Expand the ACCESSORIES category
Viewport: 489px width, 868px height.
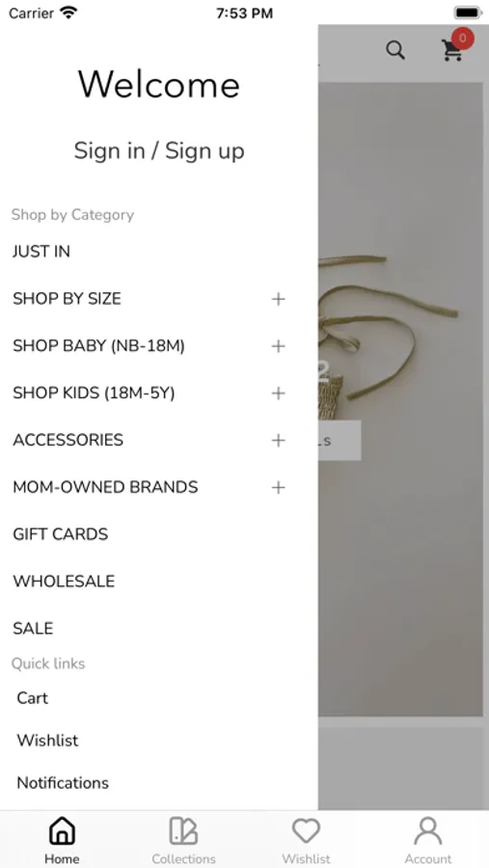pyautogui.click(x=278, y=440)
